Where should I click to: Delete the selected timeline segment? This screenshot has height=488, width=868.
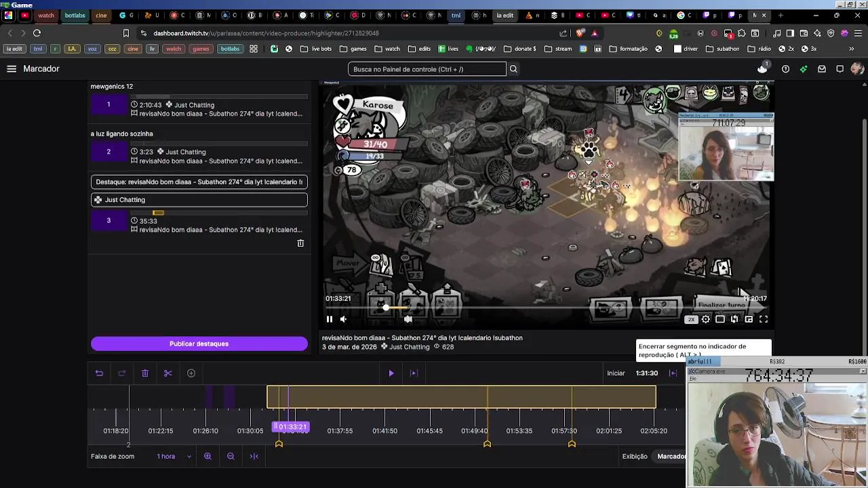coord(145,373)
